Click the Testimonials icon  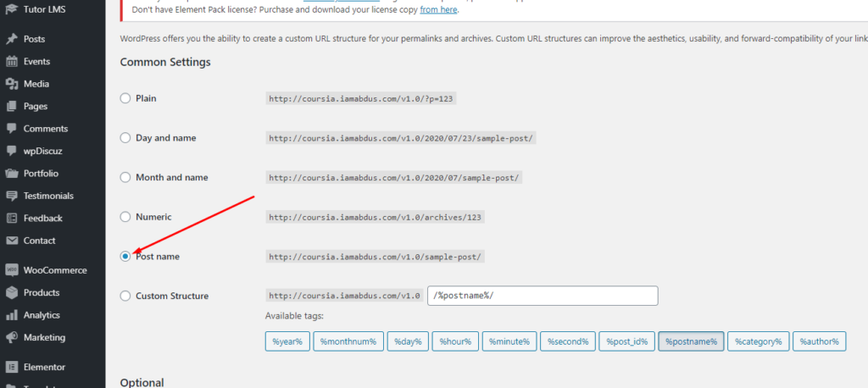11,196
